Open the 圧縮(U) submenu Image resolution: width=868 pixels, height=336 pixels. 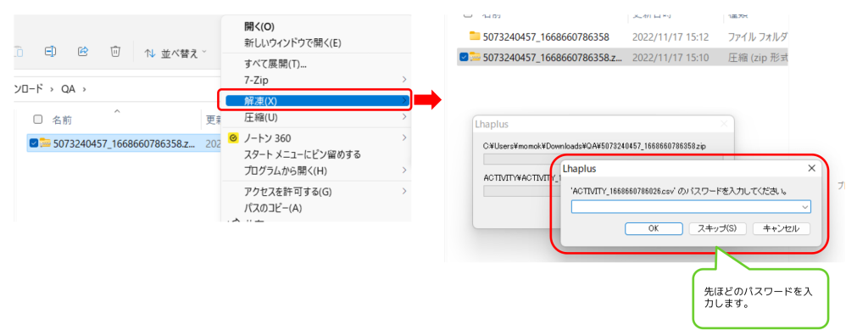click(x=317, y=118)
